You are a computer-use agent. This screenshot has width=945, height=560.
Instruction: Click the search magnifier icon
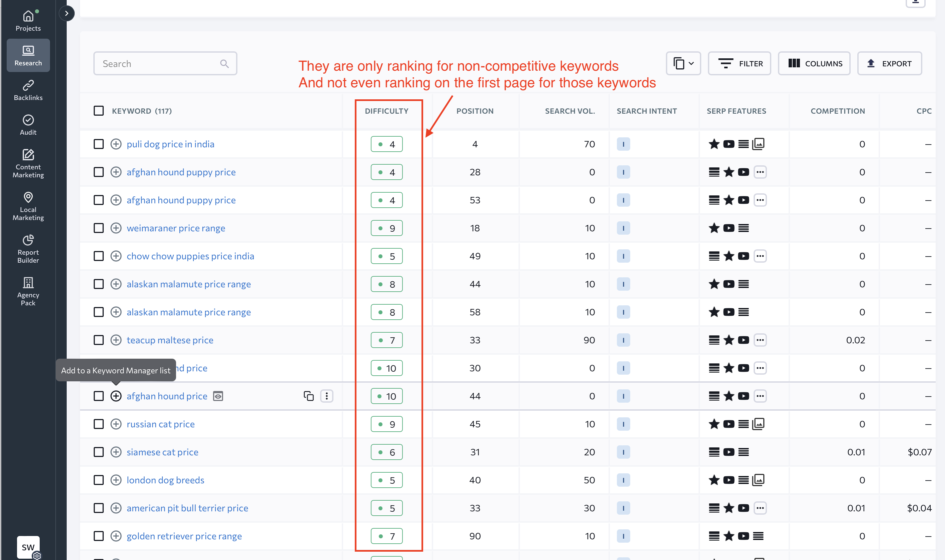click(x=224, y=64)
